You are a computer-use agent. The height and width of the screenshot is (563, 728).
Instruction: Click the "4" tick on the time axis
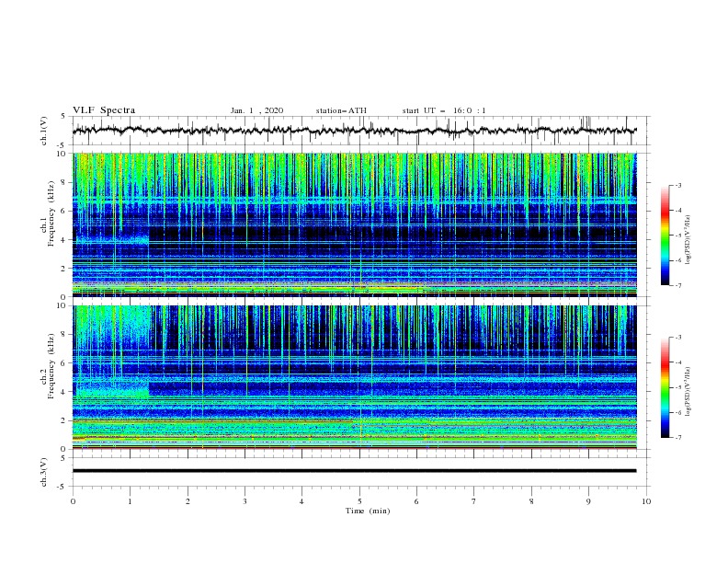301,501
